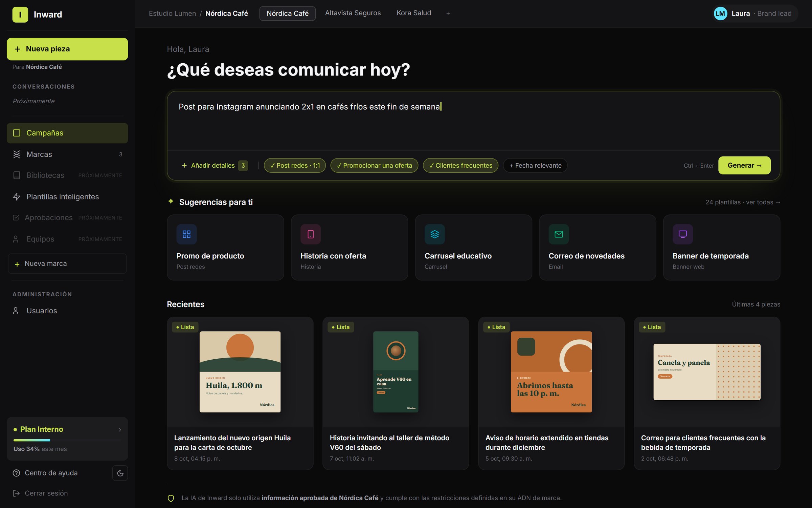This screenshot has height=508, width=812.
Task: Open Centro de ayuda
Action: point(45,473)
